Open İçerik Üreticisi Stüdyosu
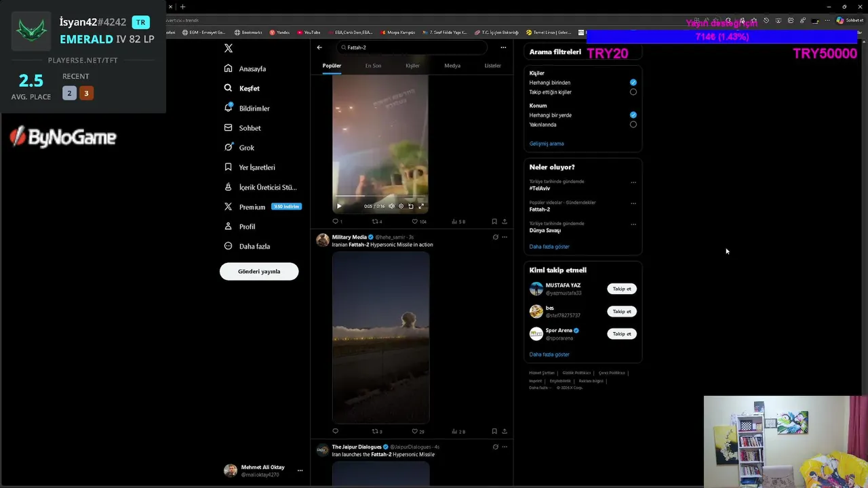This screenshot has height=488, width=868. [260, 187]
